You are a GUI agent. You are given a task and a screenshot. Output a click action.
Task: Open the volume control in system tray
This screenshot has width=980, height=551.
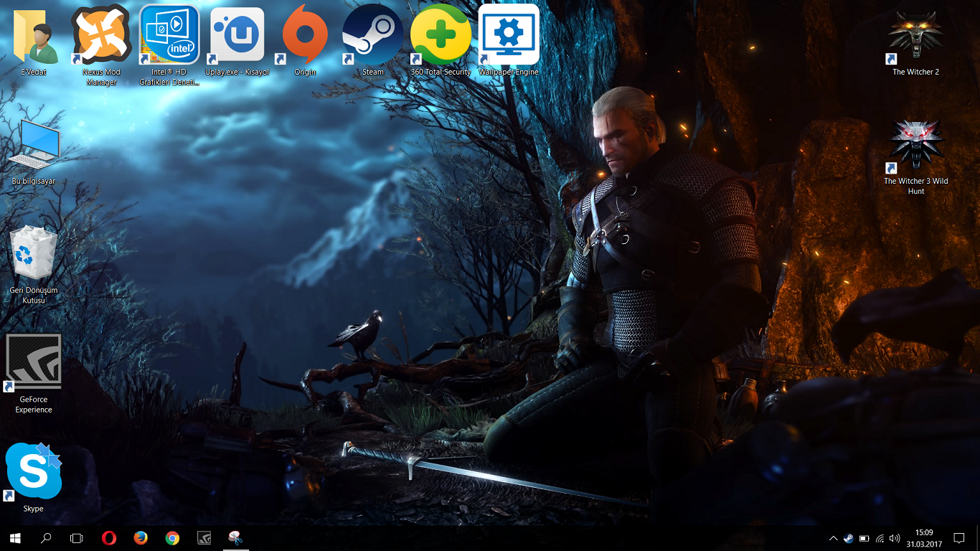895,538
